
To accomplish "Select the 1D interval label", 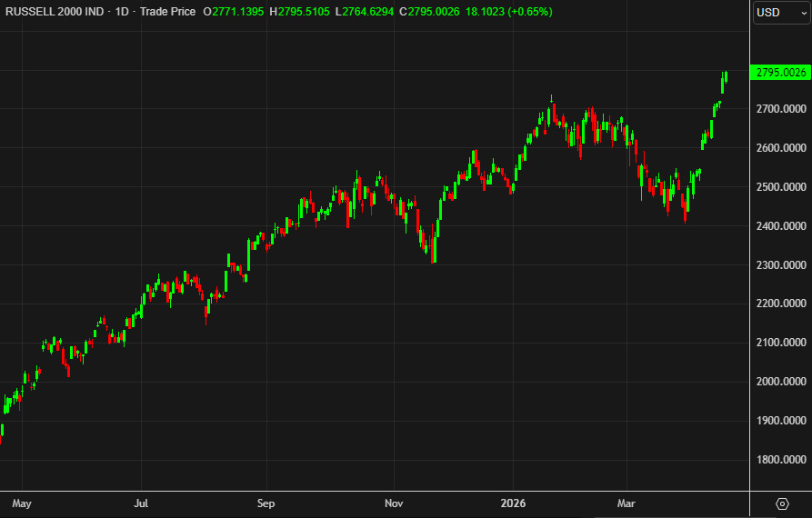I will click(x=122, y=12).
